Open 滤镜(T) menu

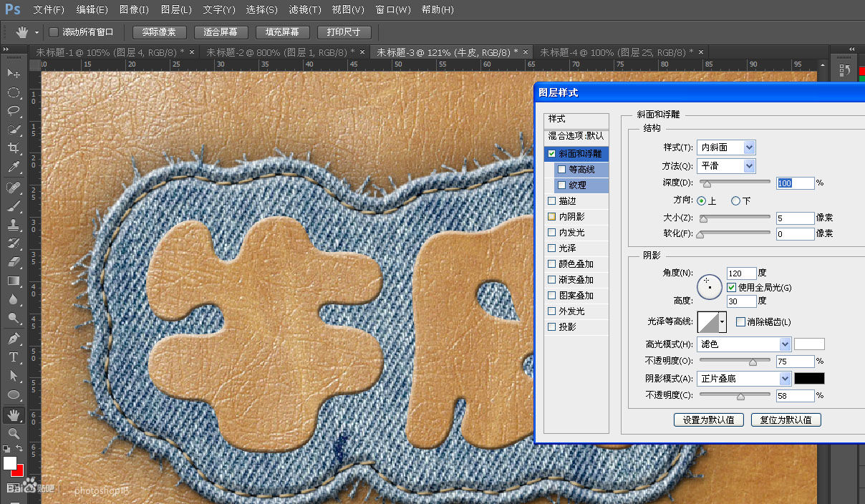click(305, 10)
